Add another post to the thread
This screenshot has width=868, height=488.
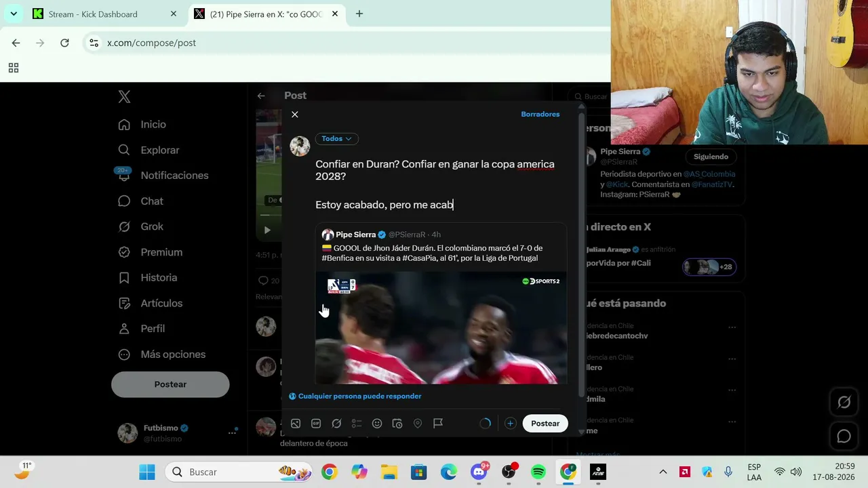[x=510, y=424]
